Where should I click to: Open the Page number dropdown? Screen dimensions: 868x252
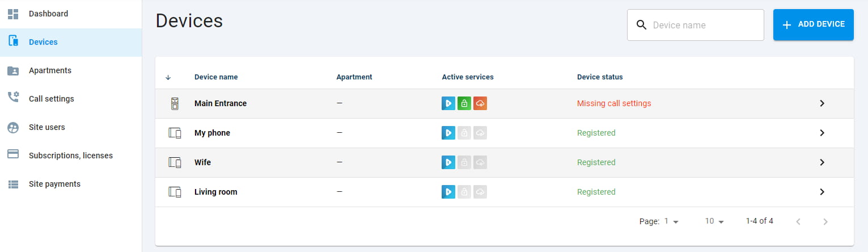(x=672, y=221)
